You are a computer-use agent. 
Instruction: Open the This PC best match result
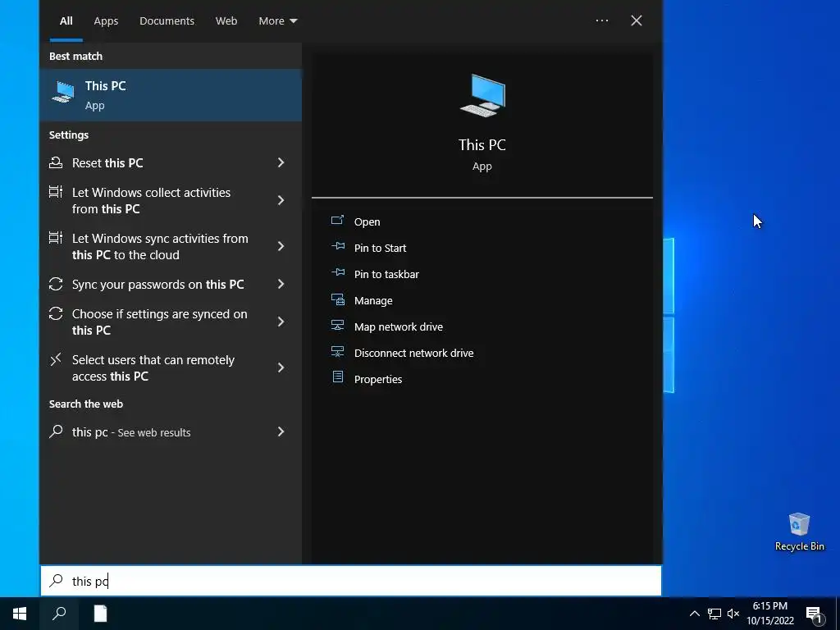[171, 95]
